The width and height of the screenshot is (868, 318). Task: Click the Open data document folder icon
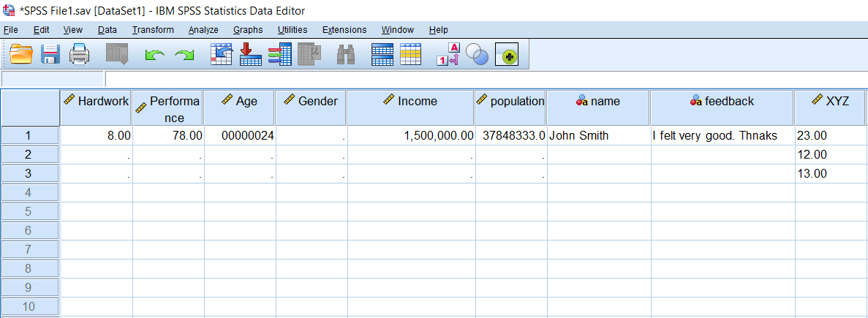point(22,54)
